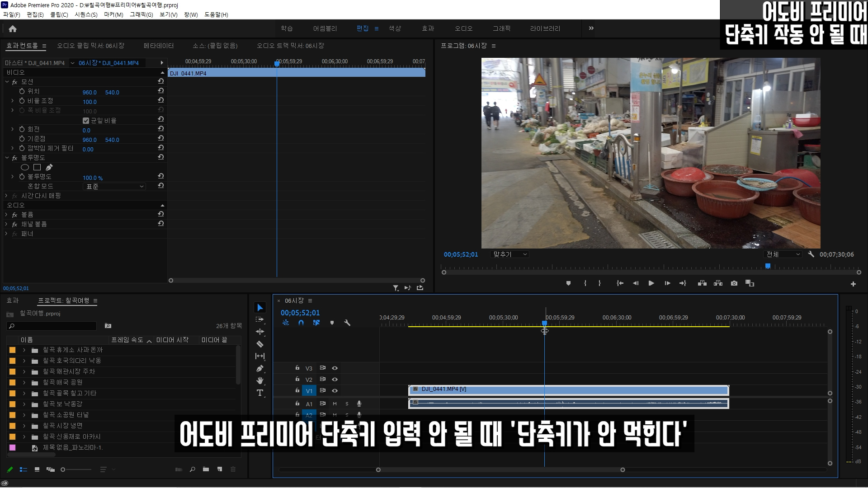Image resolution: width=868 pixels, height=488 pixels.
Task: Click the project panel zoom slider
Action: click(x=63, y=469)
